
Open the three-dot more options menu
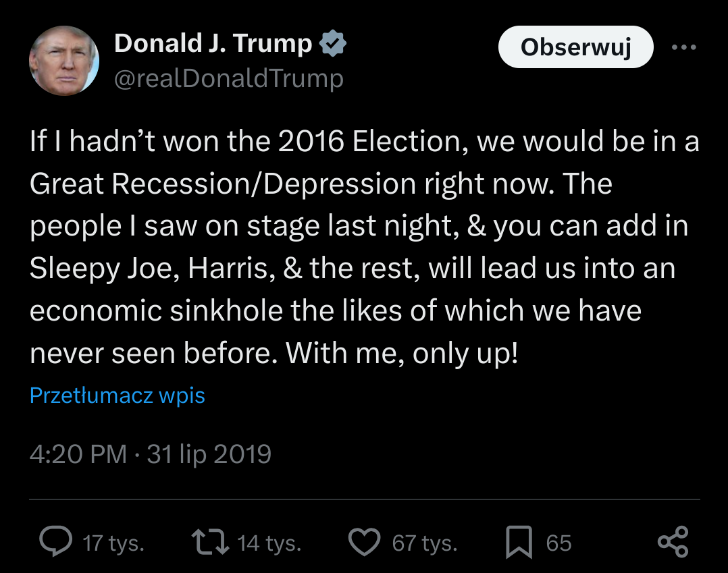(x=683, y=48)
